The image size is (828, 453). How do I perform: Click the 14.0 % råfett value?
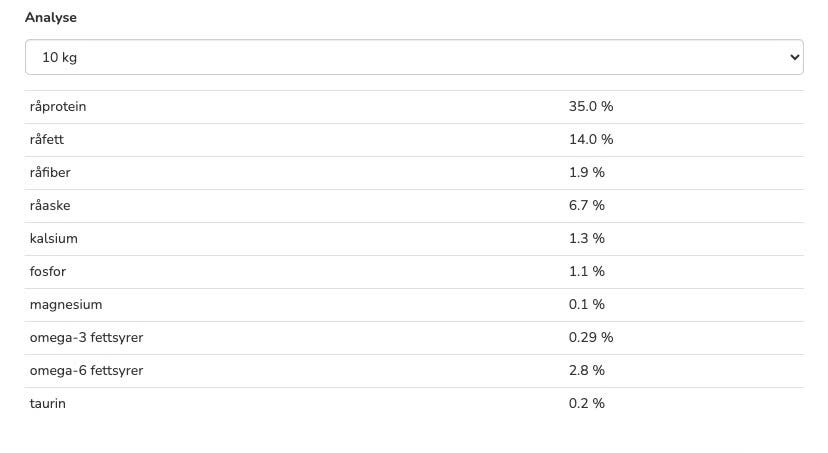pyautogui.click(x=591, y=139)
